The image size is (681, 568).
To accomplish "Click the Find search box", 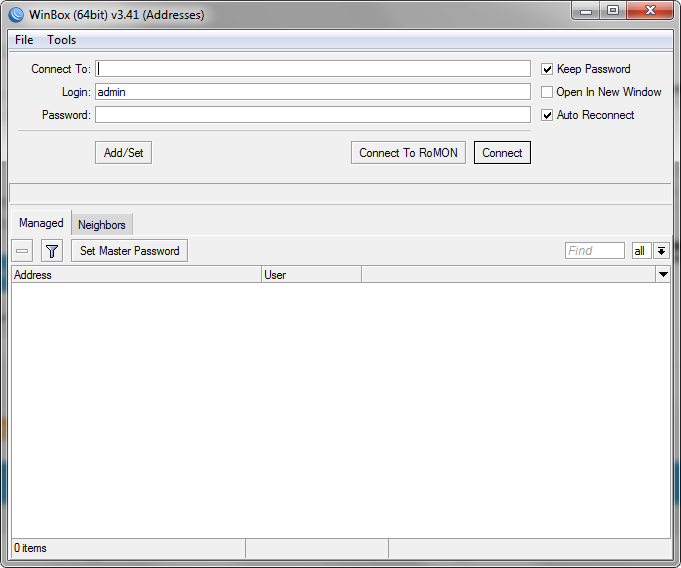I will [x=595, y=251].
